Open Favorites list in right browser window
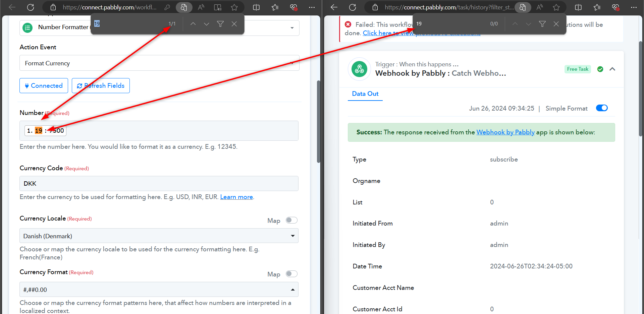Screen dimensions: 644x314 coord(597,7)
